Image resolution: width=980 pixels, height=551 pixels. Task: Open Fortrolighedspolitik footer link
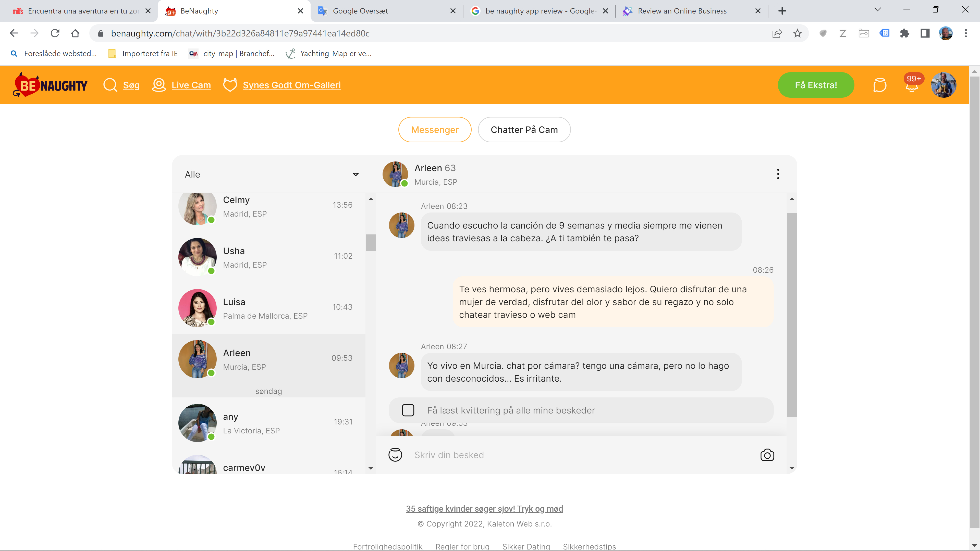[388, 546]
